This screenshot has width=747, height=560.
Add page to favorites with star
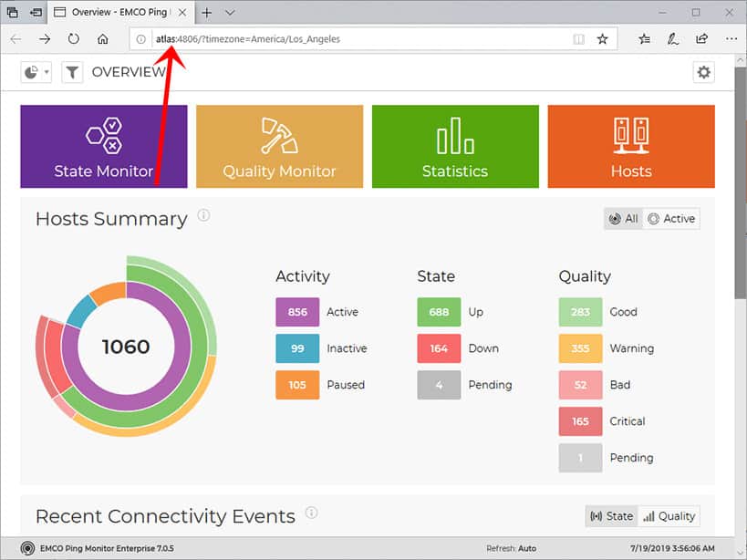[603, 39]
